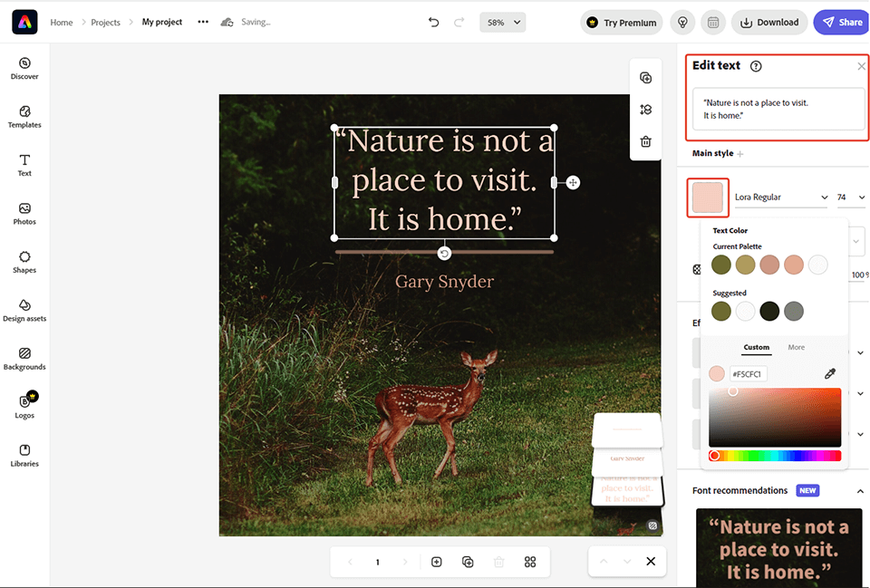Click the Adobe Express logo icon
Screen dimensions: 870x588
pyautogui.click(x=24, y=22)
